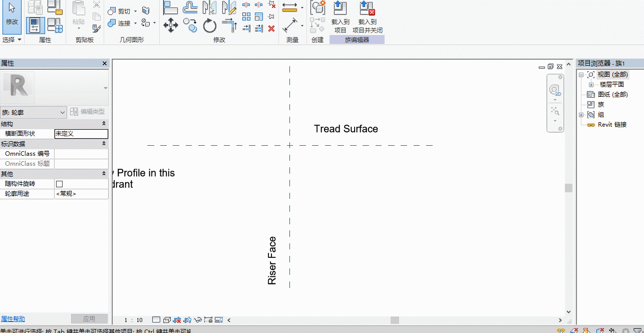Select the 修改 (Modify) arrow tool
Screen dimensions: 644x333
pyautogui.click(x=12, y=17)
